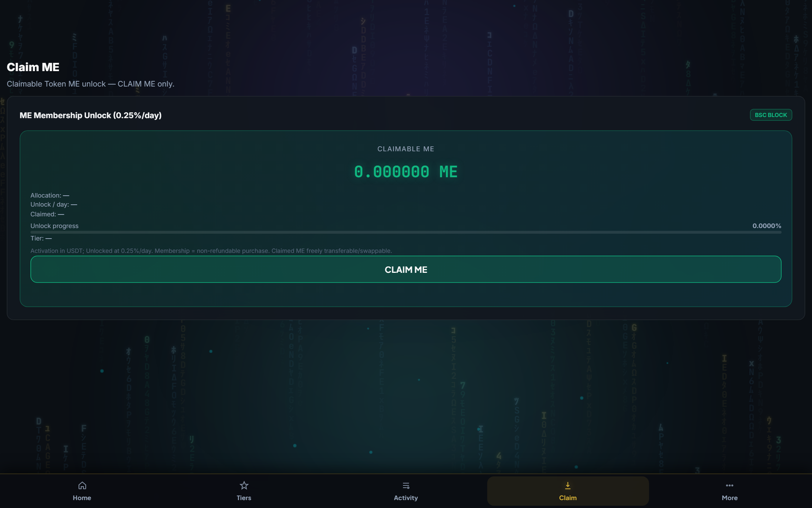
Task: Switch to the Tiers tab label
Action: [244, 498]
